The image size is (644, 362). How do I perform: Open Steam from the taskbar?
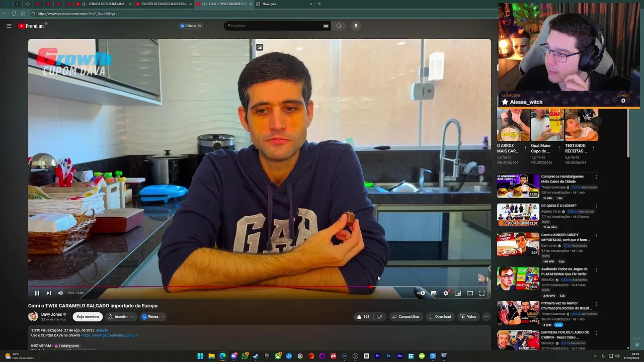tap(256, 356)
